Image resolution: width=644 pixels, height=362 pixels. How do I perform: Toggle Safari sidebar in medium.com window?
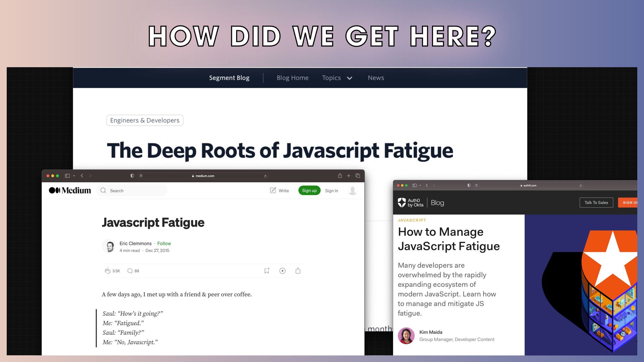click(x=67, y=176)
